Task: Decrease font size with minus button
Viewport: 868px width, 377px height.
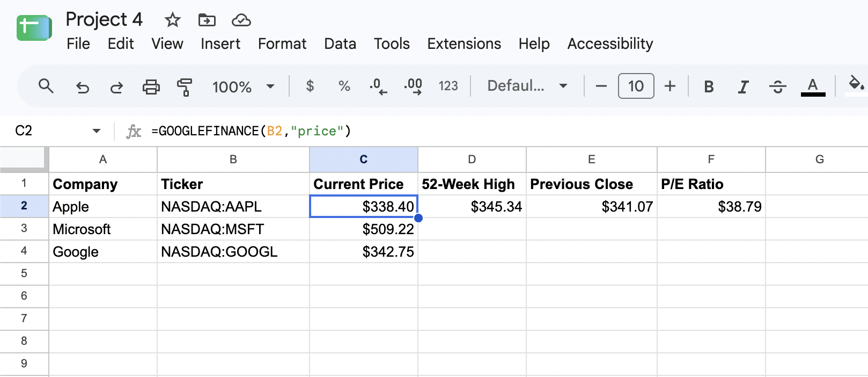Action: [601, 86]
